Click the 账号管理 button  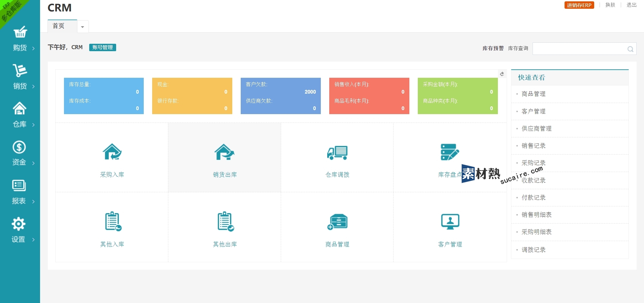(x=103, y=47)
